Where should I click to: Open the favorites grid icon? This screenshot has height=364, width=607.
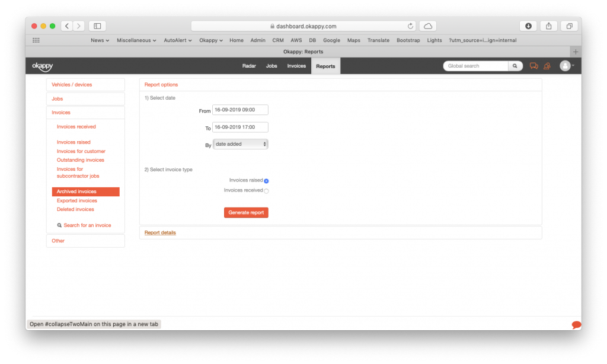pos(36,40)
